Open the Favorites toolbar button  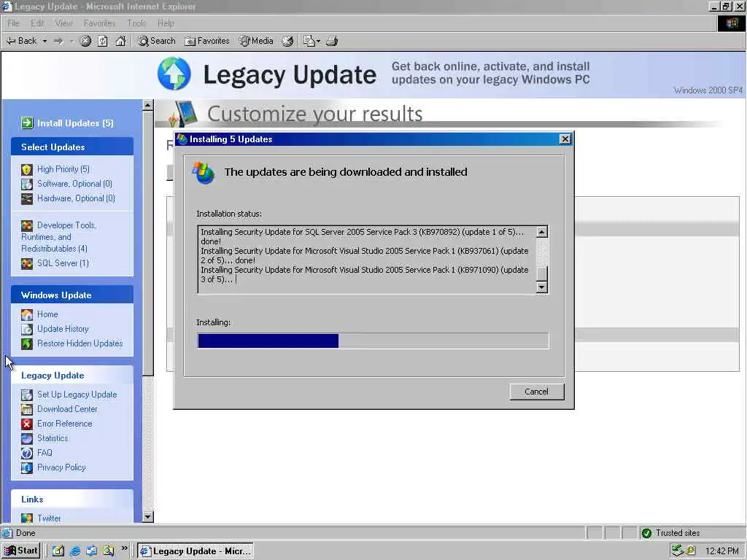pos(207,41)
